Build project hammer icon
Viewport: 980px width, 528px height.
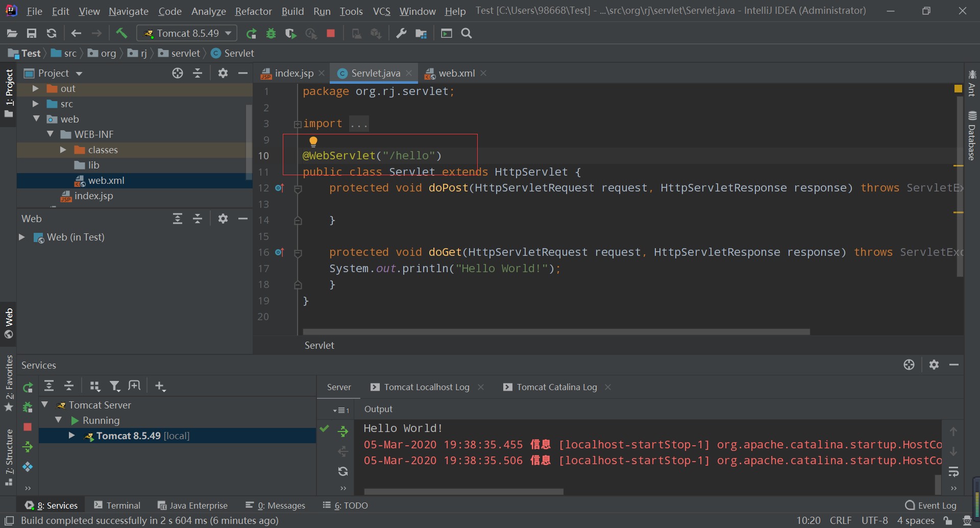pos(121,34)
